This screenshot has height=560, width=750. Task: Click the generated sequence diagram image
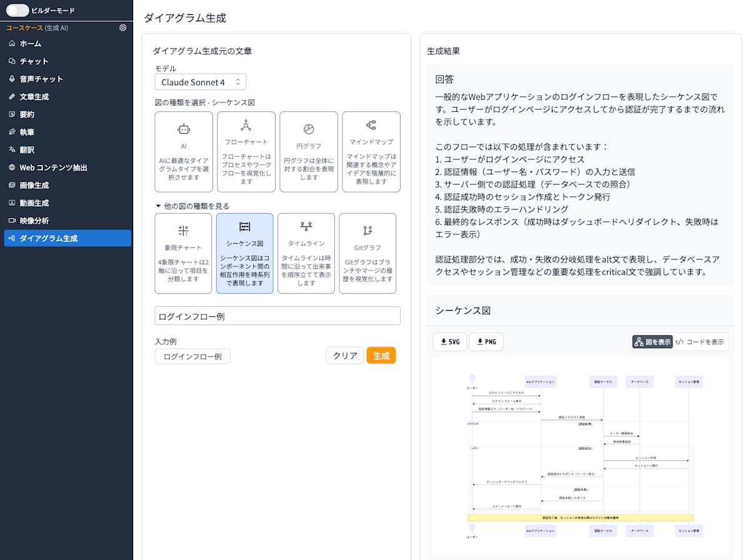(x=581, y=456)
